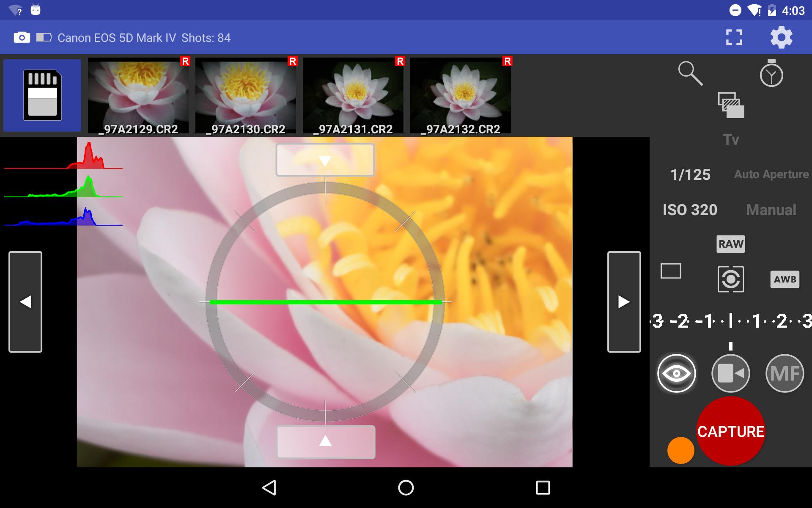Open AWB white balance selector
This screenshot has width=812, height=508.
coord(785,279)
